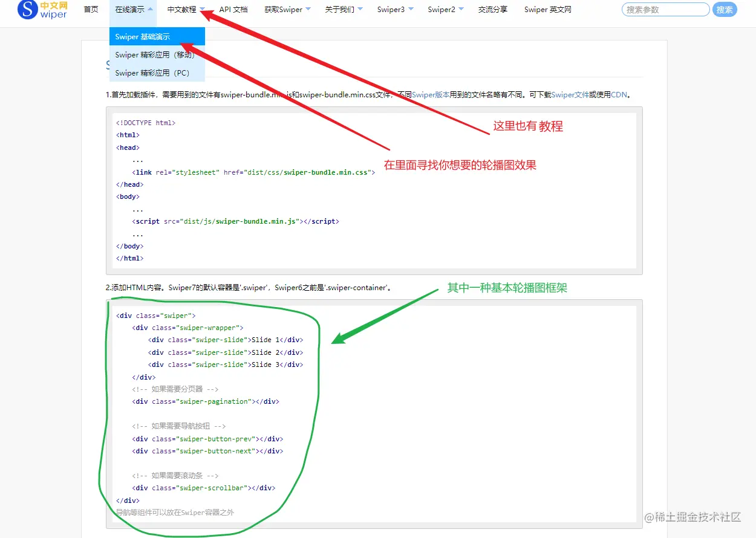Click the Slide 1 code line
Screen dimensions: 756x538
[226, 340]
